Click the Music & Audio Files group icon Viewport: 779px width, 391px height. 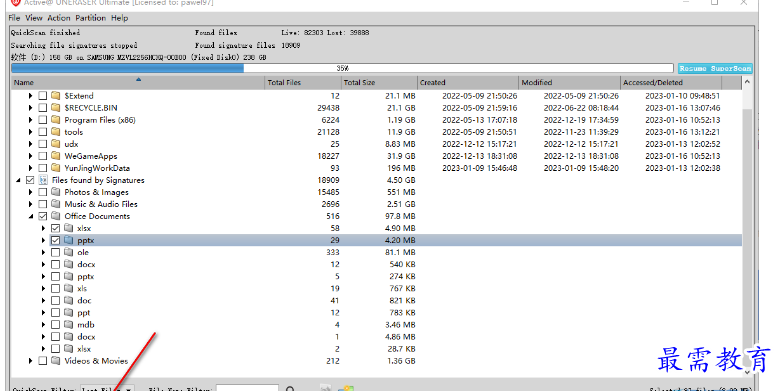point(56,204)
